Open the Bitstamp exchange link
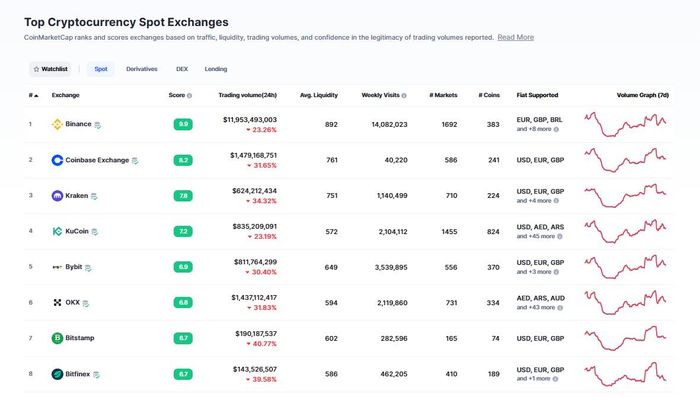Viewport: 700px width, 397px height. pyautogui.click(x=79, y=338)
